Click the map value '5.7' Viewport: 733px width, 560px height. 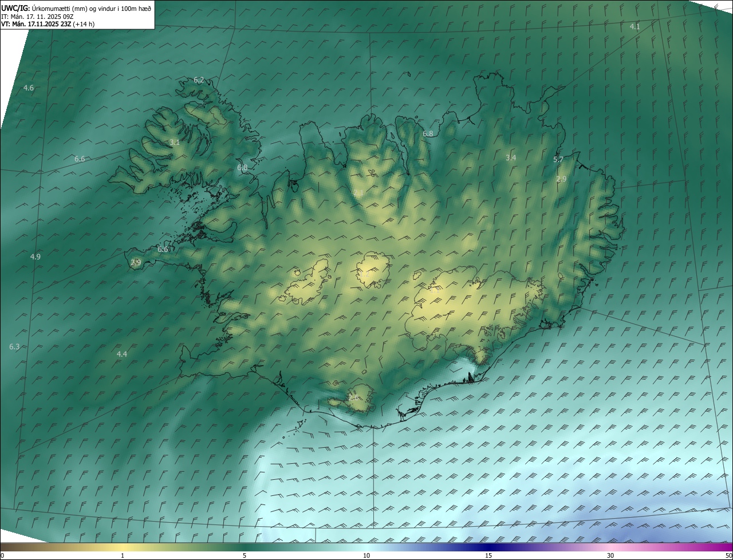558,159
